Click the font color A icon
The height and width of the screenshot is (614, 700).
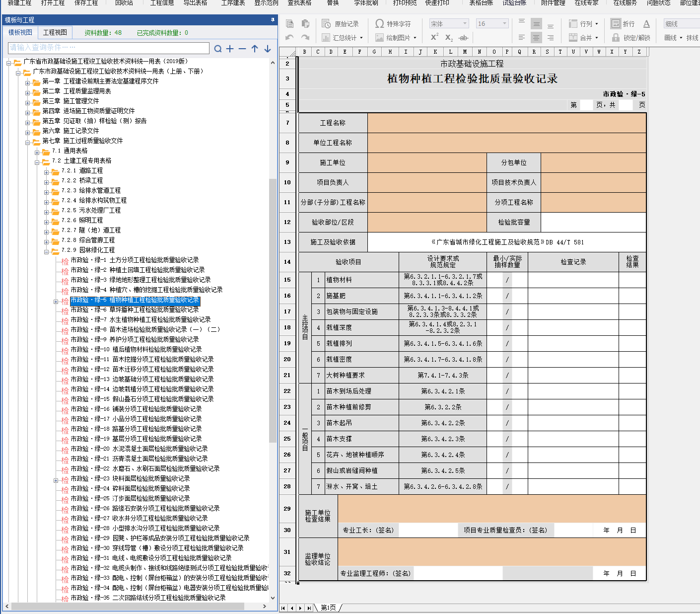[646, 24]
